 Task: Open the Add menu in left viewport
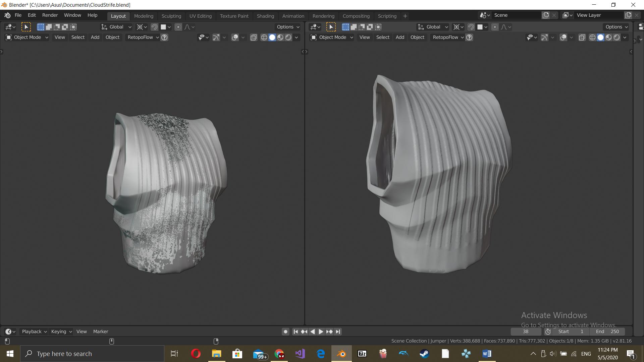coord(95,37)
